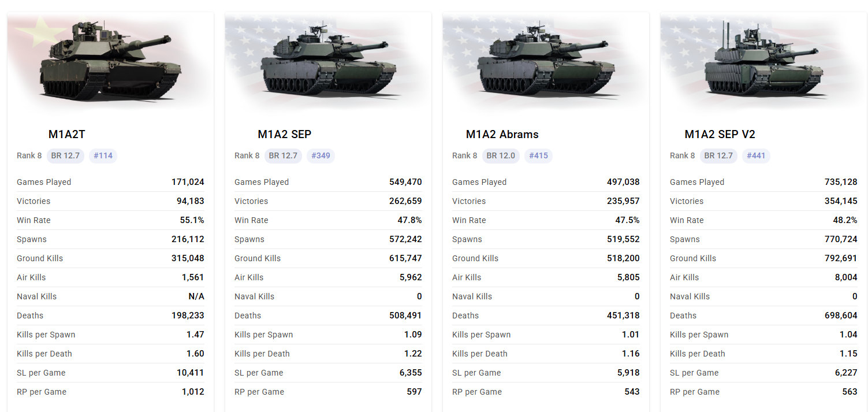Select the M1A2T Win Rate value 55.1%

192,220
